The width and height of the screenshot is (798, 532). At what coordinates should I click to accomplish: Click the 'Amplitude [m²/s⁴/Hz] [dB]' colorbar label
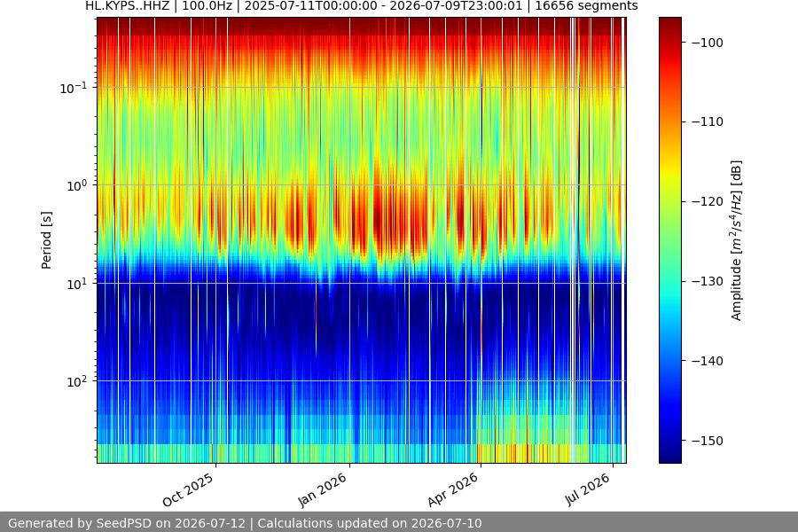click(x=737, y=240)
